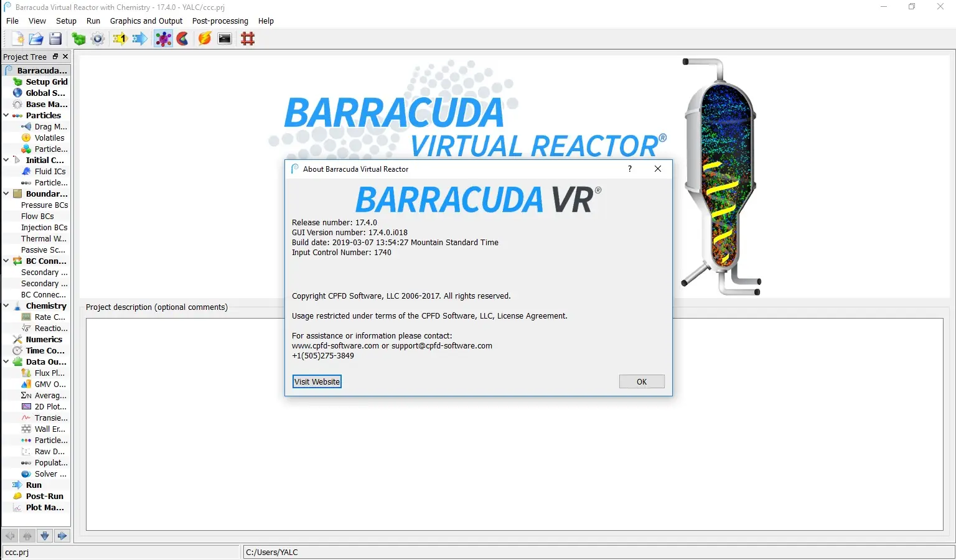Image resolution: width=956 pixels, height=560 pixels.
Task: Navigate tree back with left arrow
Action: click(10, 535)
